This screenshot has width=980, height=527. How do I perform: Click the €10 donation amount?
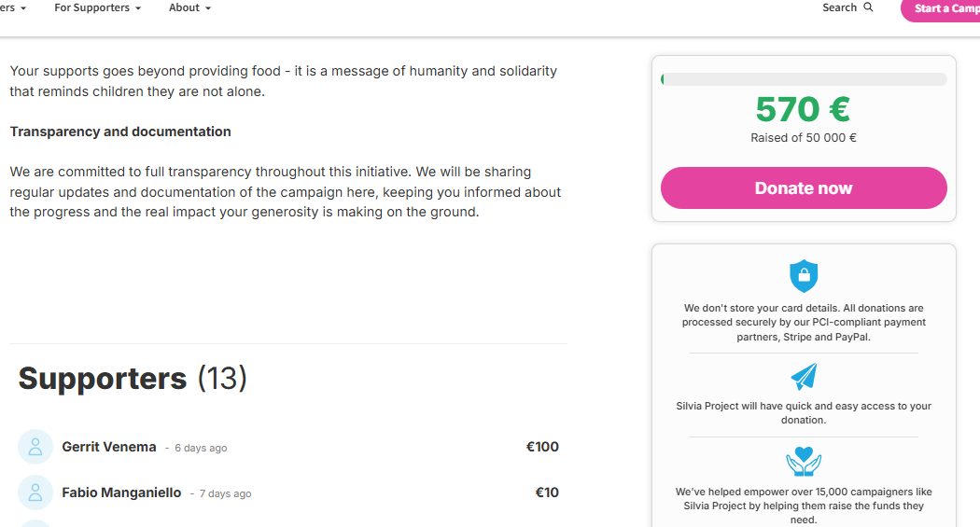point(547,492)
